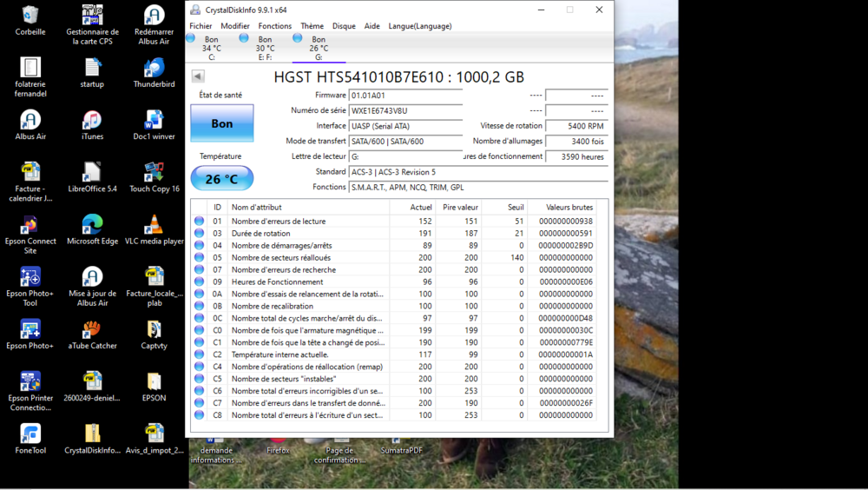
Task: Go to previous disk with left arrow
Action: 198,76
